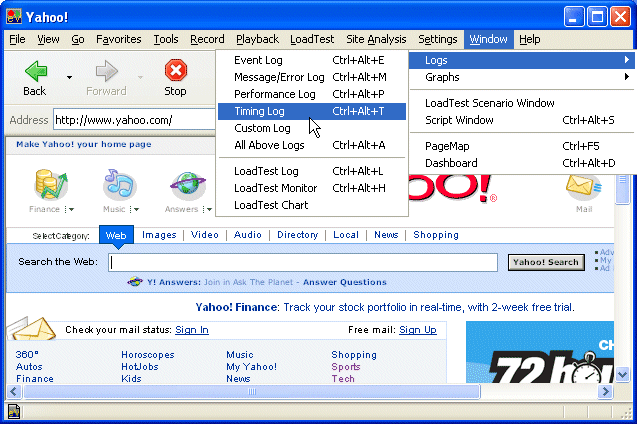Select LoadTest Monitor entry
This screenshot has width=637, height=424.
[312, 188]
